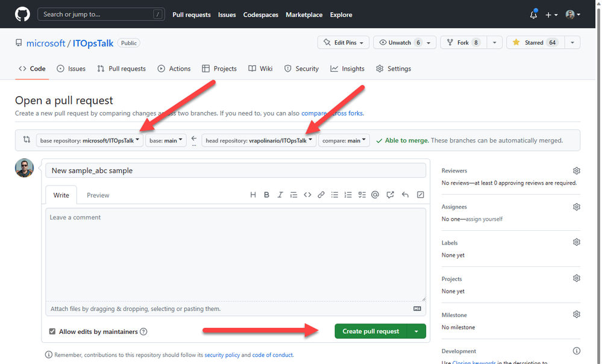The height and width of the screenshot is (364, 602).
Task: Click the Fork button
Action: tap(463, 43)
